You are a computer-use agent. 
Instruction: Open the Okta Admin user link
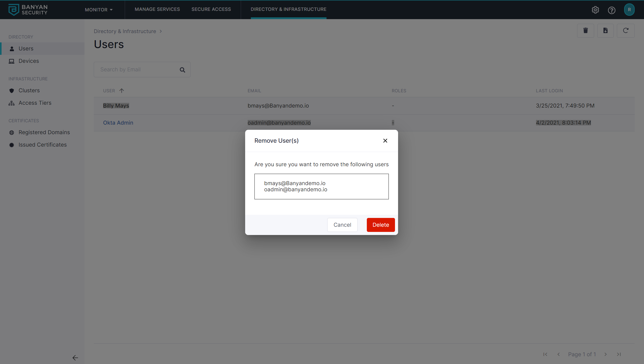coord(118,123)
